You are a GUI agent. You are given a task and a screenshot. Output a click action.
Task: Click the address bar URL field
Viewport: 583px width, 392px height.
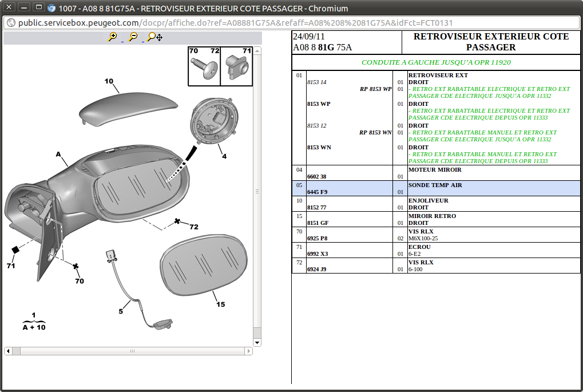[291, 23]
